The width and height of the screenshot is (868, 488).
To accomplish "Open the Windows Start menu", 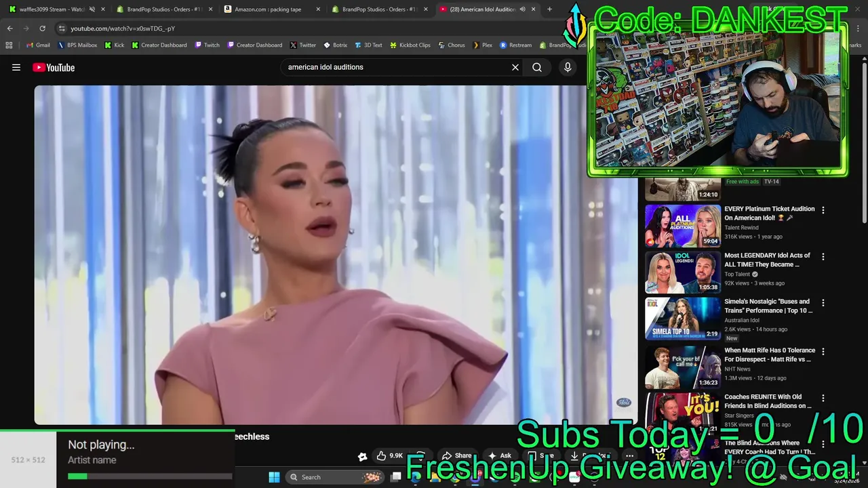I will pyautogui.click(x=274, y=477).
